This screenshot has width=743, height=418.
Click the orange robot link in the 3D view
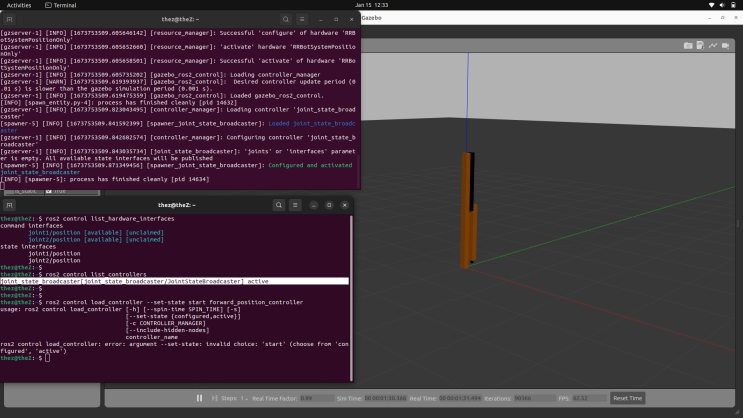point(468,210)
